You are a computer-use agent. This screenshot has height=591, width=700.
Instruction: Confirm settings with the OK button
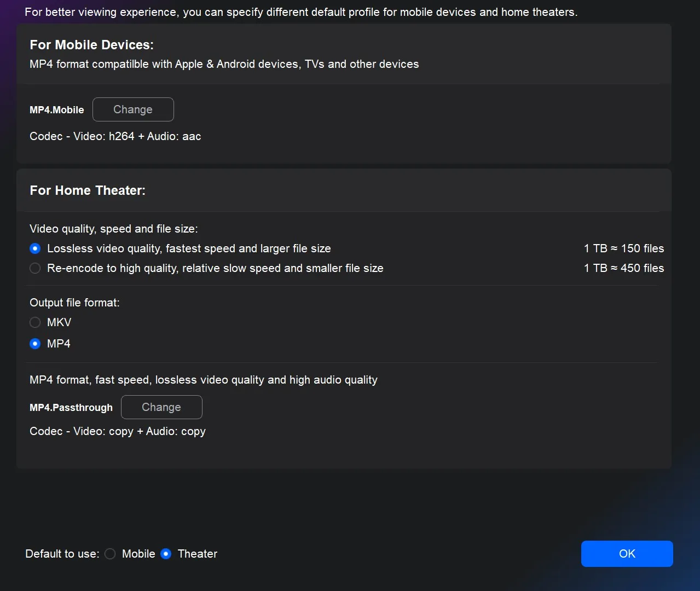627,554
